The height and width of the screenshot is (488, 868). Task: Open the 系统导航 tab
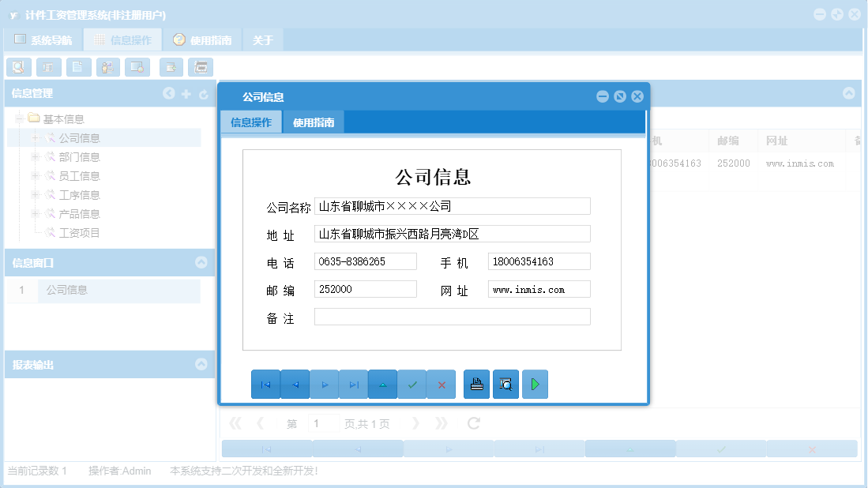click(x=44, y=38)
